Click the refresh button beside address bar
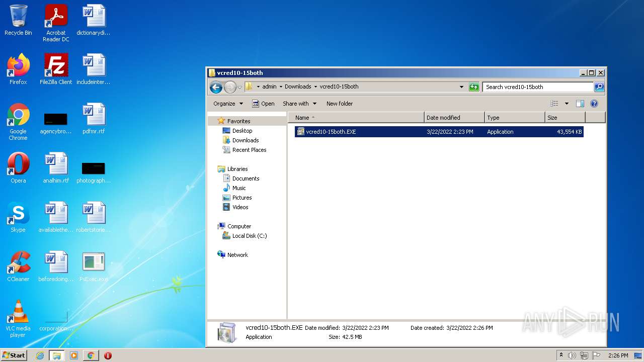Image resolution: width=644 pixels, height=362 pixels. click(474, 87)
